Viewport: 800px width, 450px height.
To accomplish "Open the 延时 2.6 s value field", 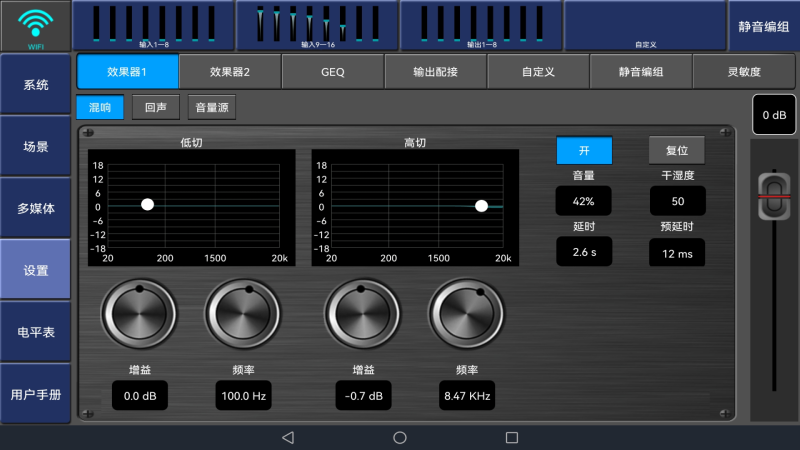I will 584,252.
